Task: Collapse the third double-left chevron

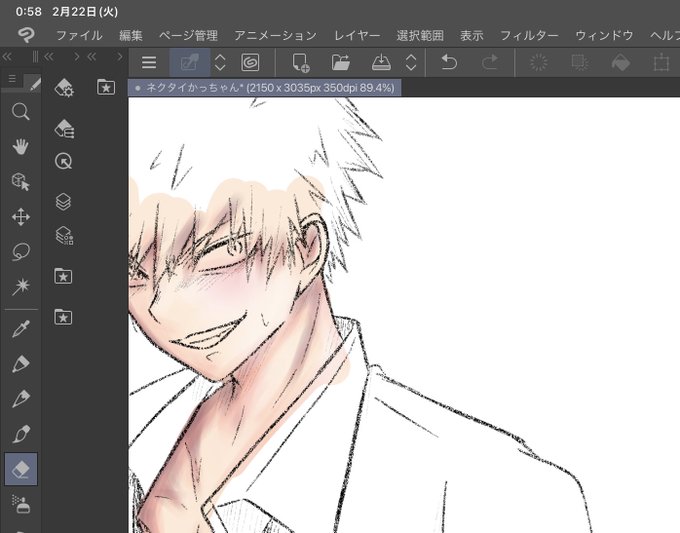Action: (91, 56)
